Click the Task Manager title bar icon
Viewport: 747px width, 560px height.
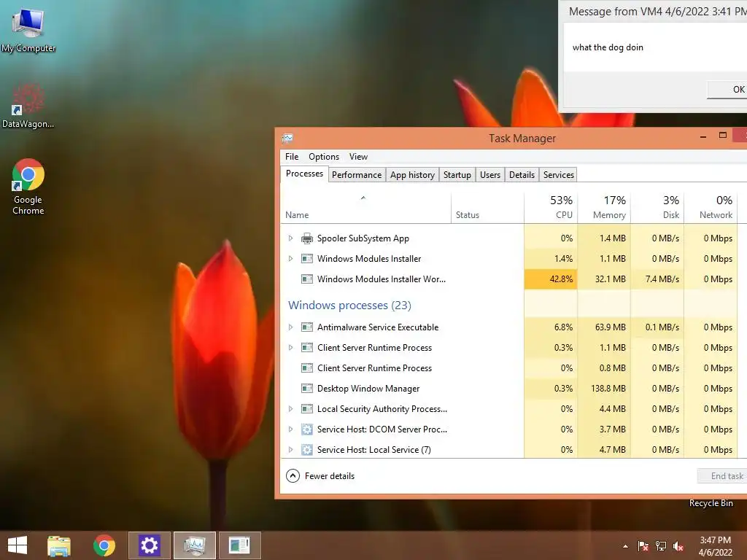point(287,138)
